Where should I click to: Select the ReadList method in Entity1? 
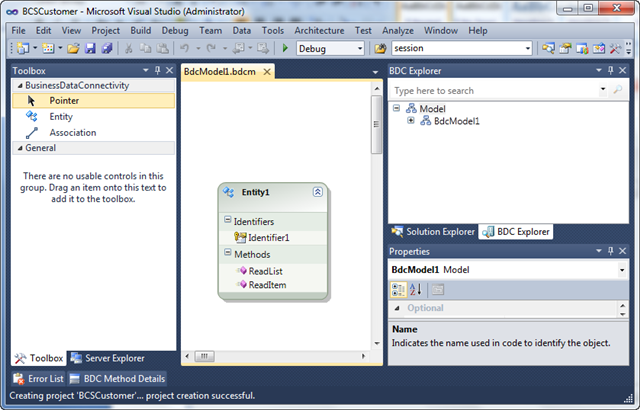pos(266,271)
